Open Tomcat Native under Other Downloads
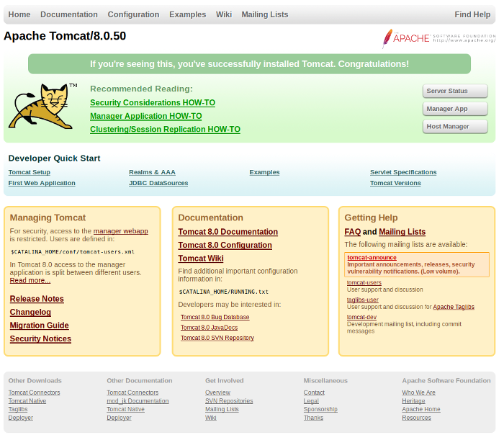Image resolution: width=504 pixels, height=435 pixels. 27,401
